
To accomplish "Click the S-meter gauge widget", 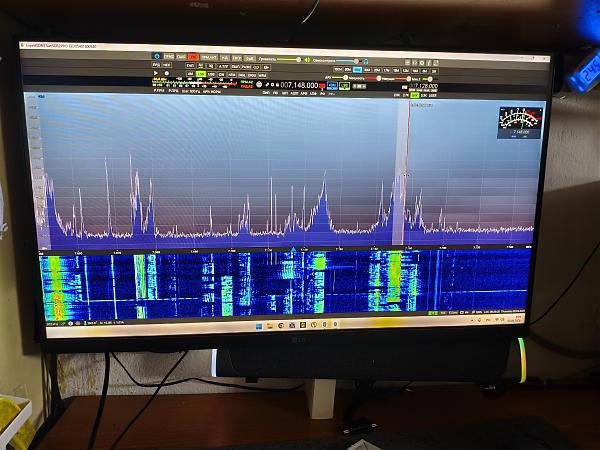I will [x=519, y=122].
